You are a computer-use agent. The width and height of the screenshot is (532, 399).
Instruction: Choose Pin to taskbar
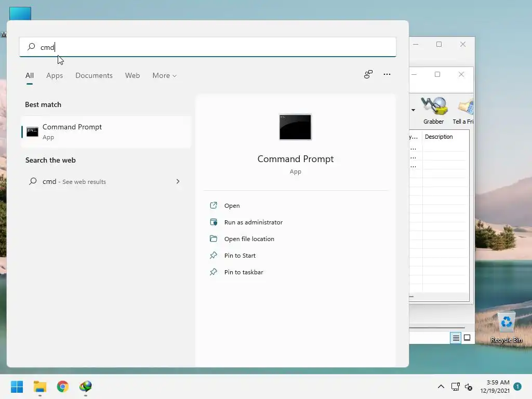[244, 272]
